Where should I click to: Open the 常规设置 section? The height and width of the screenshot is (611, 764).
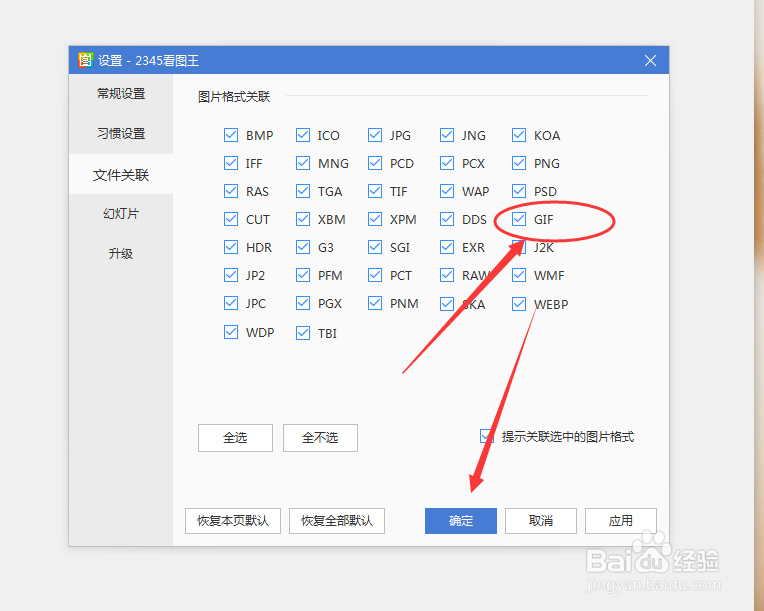click(x=121, y=94)
